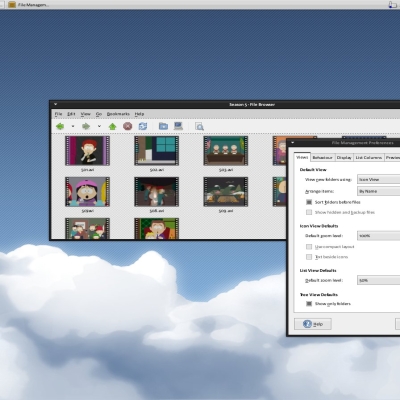Open the Bookmarks menu

coord(118,114)
